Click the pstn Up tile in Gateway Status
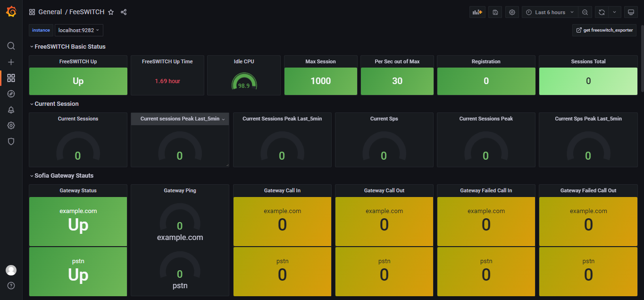This screenshot has width=644, height=300. click(x=78, y=272)
